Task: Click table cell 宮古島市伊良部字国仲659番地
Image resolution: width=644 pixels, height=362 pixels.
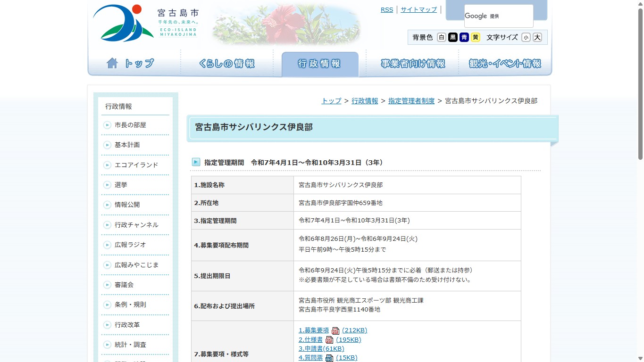Action: click(x=407, y=203)
